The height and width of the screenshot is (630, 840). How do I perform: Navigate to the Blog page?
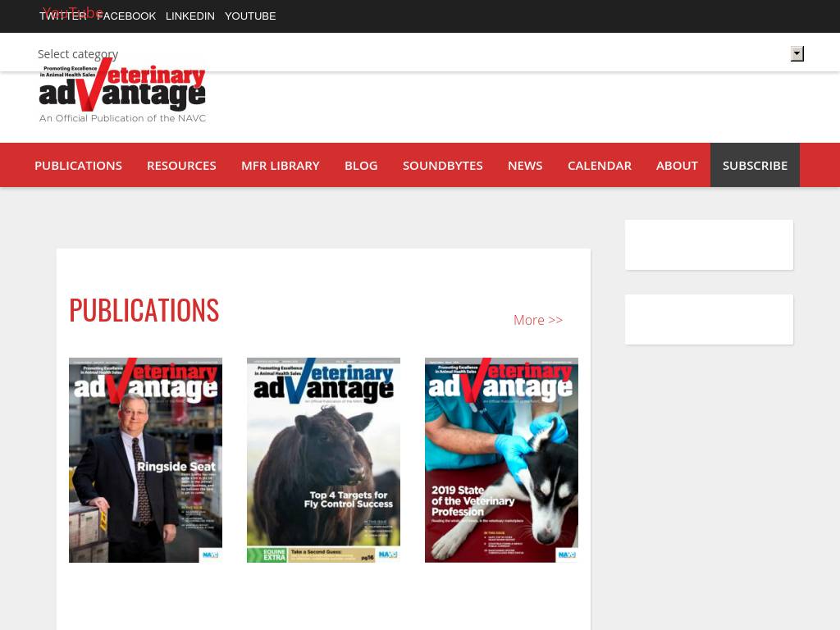(x=361, y=165)
